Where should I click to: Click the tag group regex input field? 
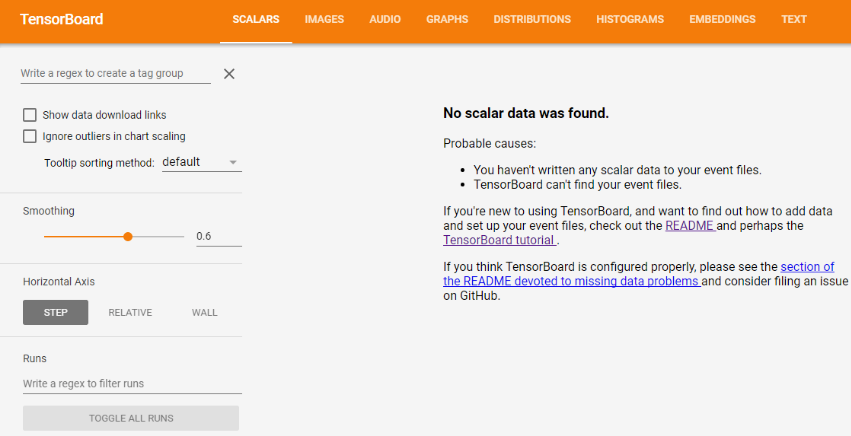[x=115, y=74]
